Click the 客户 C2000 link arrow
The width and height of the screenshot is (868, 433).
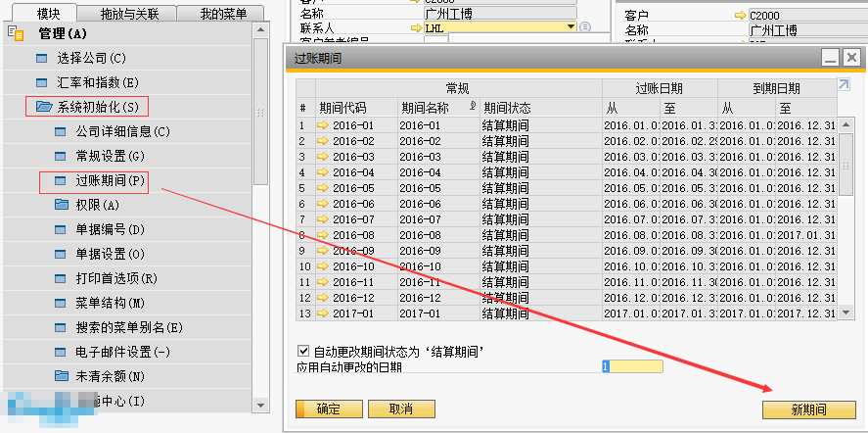(x=741, y=15)
